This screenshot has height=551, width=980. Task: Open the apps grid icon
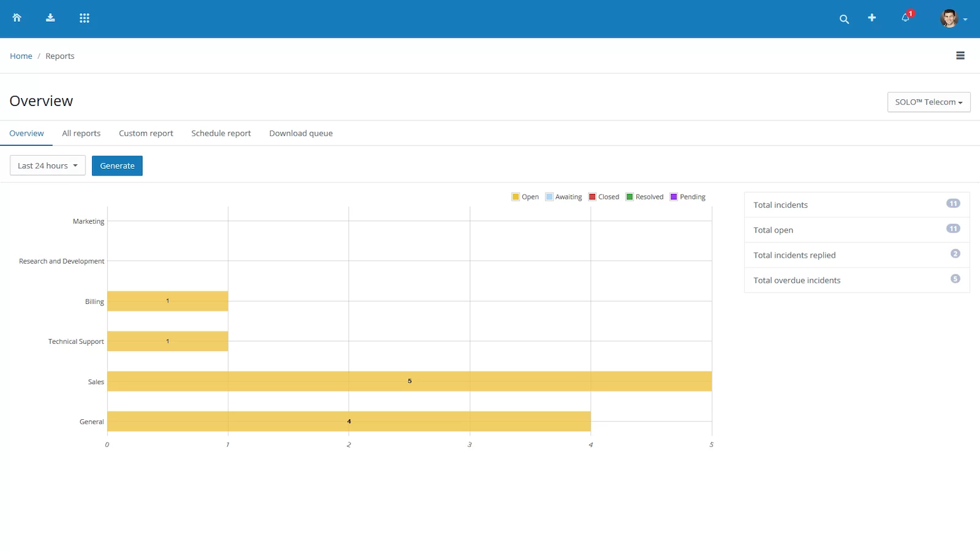tap(84, 18)
